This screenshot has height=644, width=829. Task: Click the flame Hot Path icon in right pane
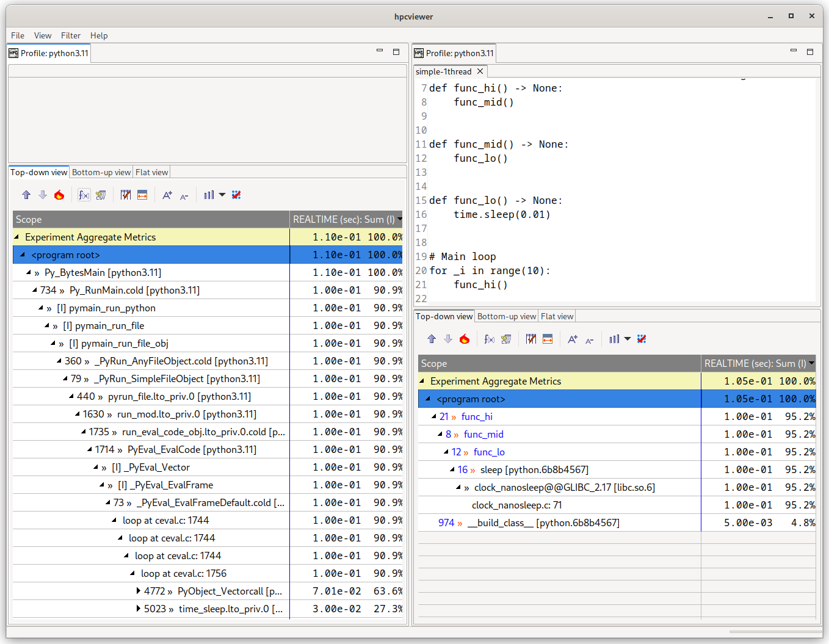click(x=465, y=339)
